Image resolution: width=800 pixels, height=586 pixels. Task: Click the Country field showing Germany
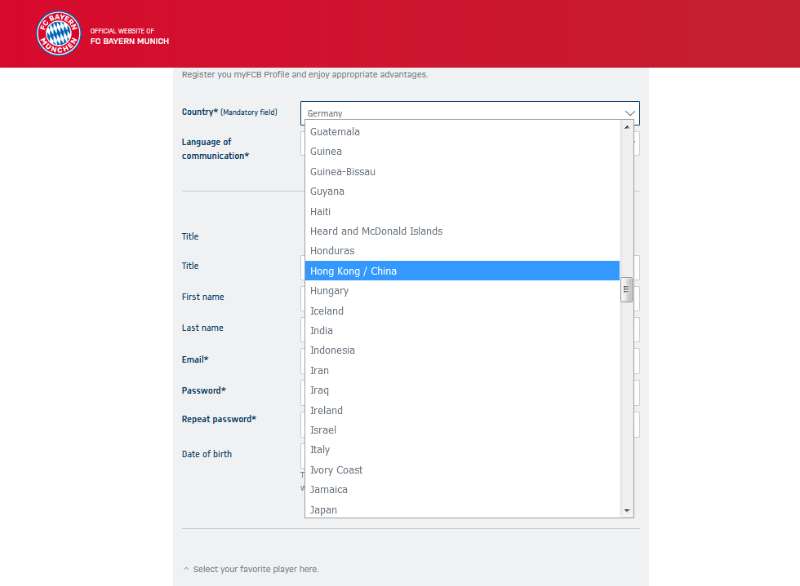click(x=470, y=113)
